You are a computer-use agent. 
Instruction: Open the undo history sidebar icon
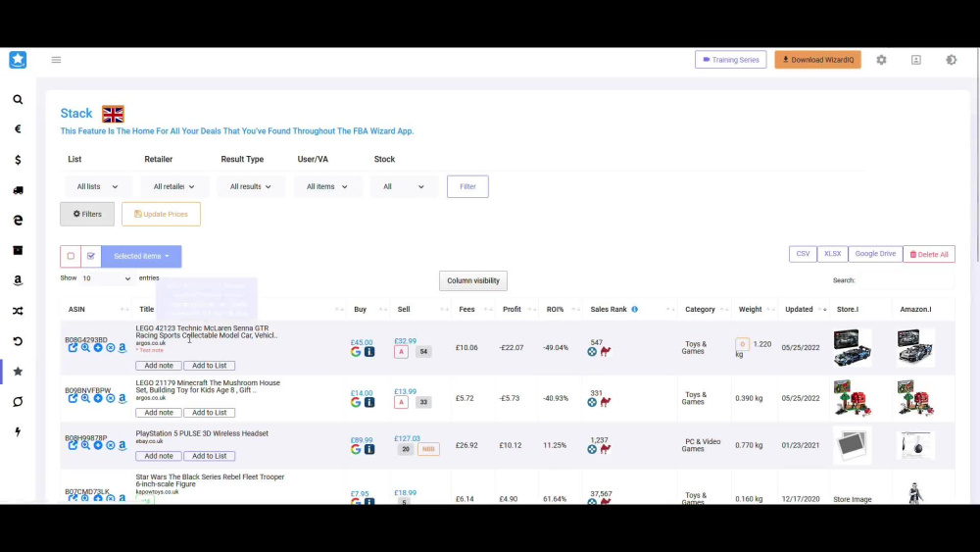point(18,341)
